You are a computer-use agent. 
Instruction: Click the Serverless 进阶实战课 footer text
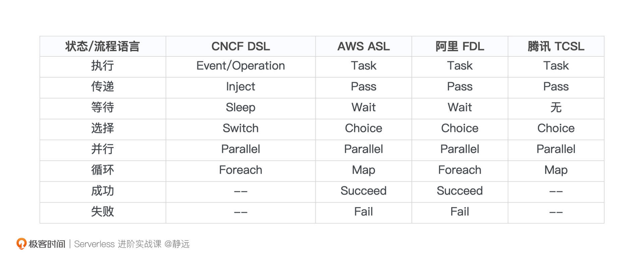click(x=117, y=244)
